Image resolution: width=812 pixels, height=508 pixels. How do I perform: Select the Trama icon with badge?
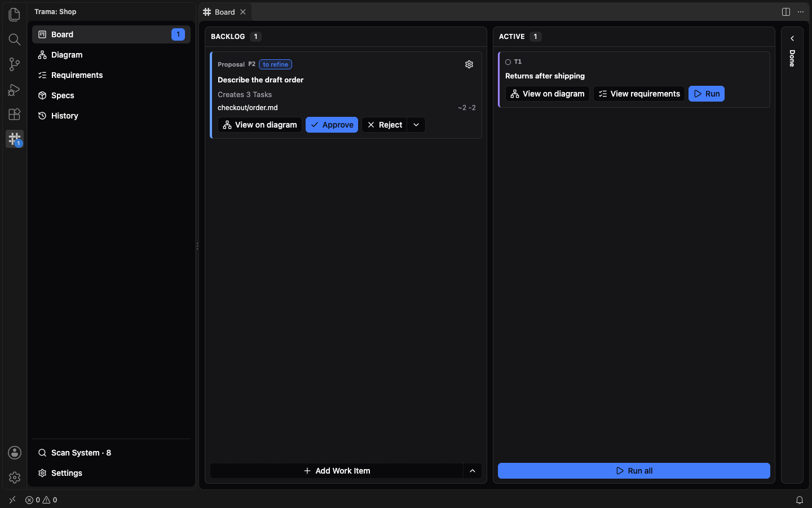coord(15,139)
